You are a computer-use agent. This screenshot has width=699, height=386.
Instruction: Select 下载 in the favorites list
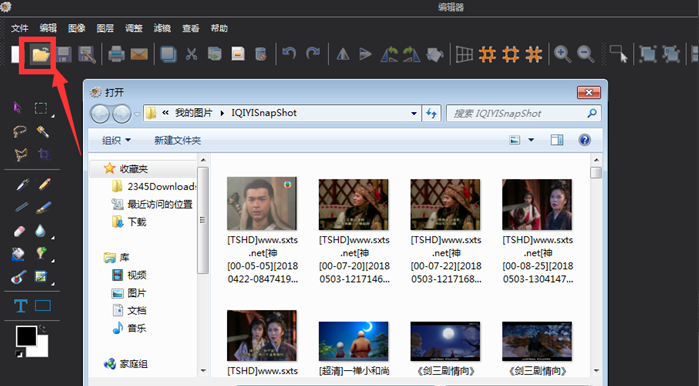point(137,222)
